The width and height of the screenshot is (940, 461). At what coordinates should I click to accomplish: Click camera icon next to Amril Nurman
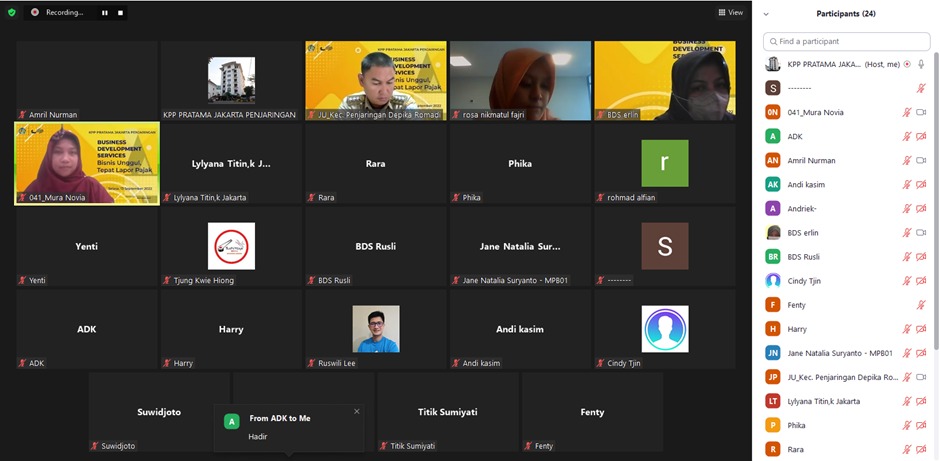[x=921, y=160]
